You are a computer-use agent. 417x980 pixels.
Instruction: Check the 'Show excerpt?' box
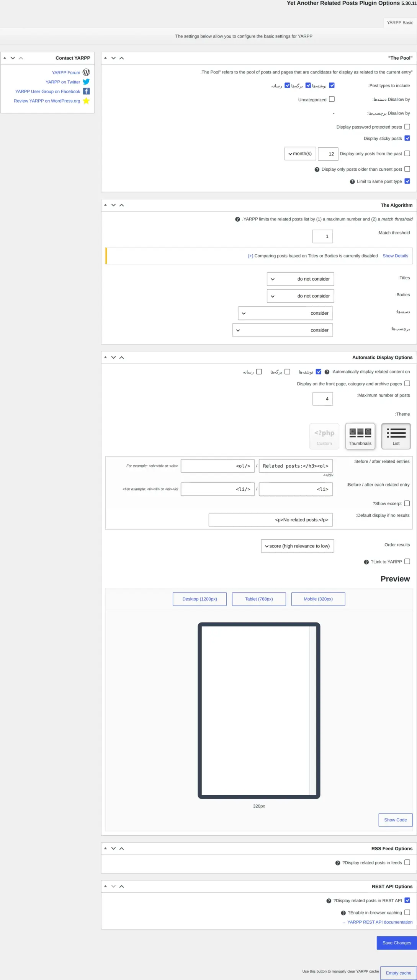[407, 503]
